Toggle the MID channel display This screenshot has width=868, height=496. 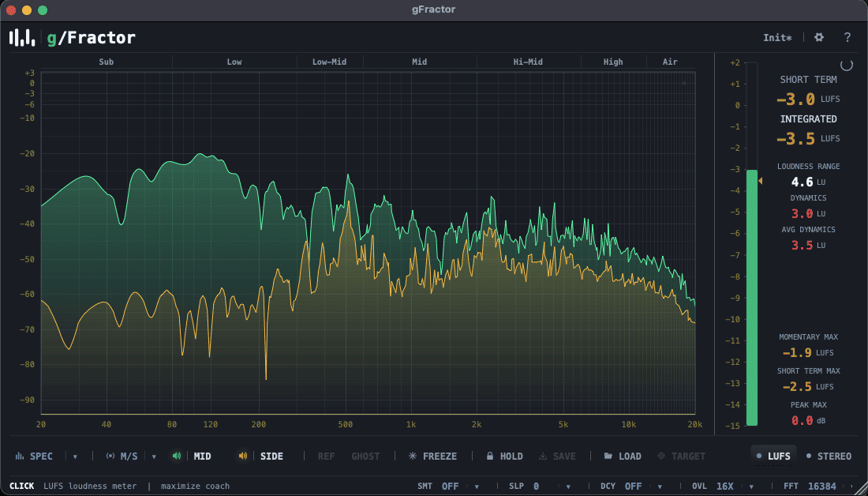click(x=202, y=456)
